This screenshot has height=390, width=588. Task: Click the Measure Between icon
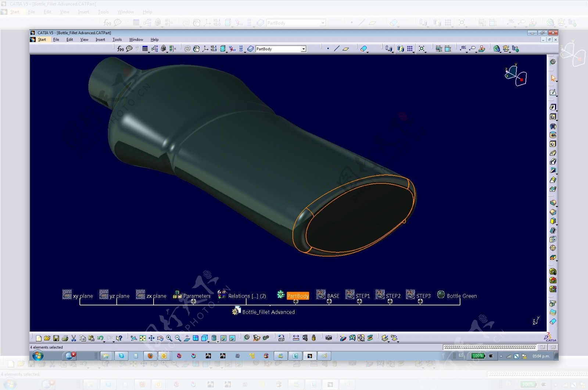coord(296,338)
